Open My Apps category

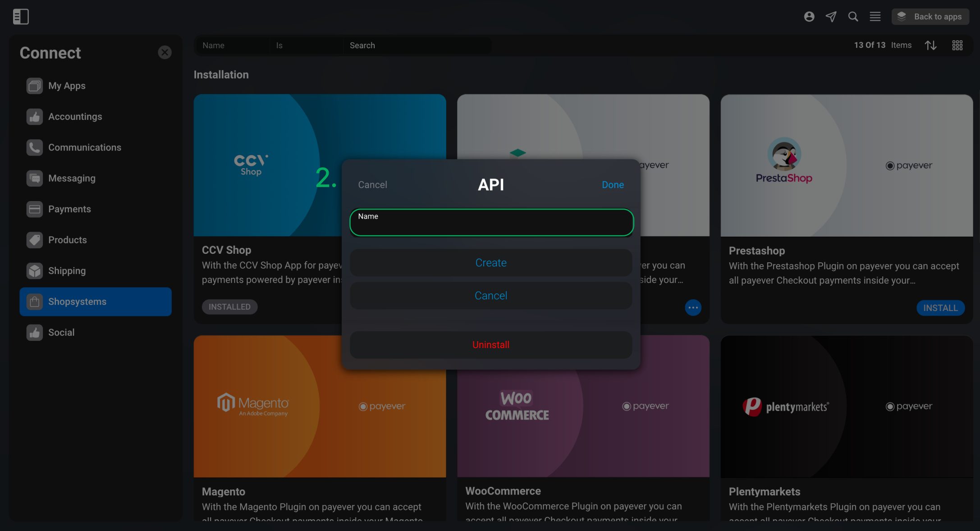coord(96,86)
